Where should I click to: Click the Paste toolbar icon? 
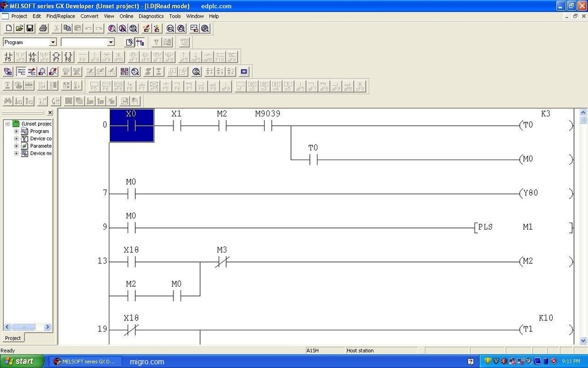pos(76,28)
